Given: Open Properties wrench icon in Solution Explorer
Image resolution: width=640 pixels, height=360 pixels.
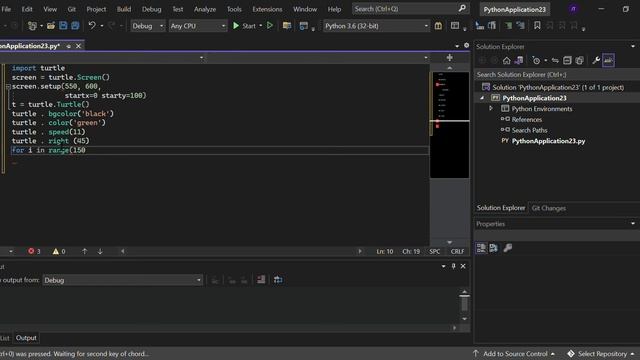Looking at the screenshot, I should (596, 60).
